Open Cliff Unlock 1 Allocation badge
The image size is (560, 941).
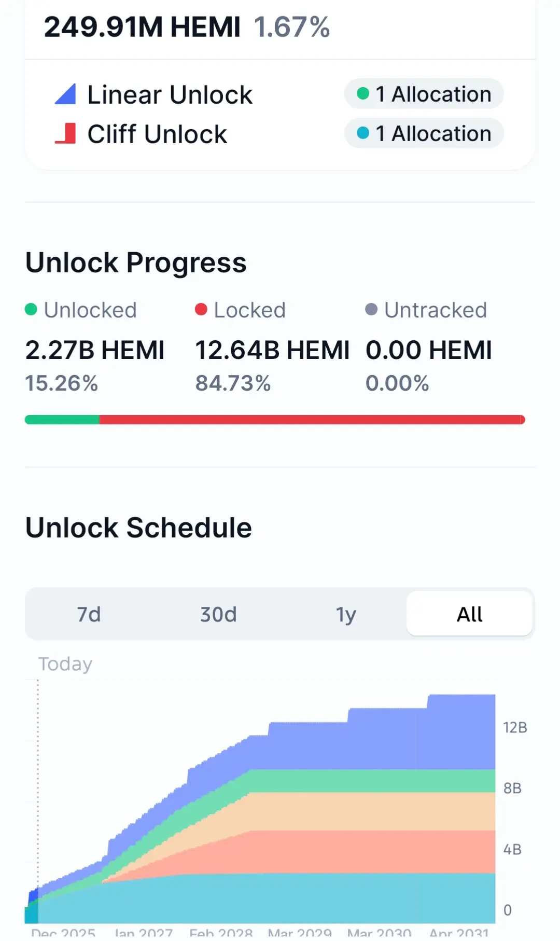tap(424, 133)
